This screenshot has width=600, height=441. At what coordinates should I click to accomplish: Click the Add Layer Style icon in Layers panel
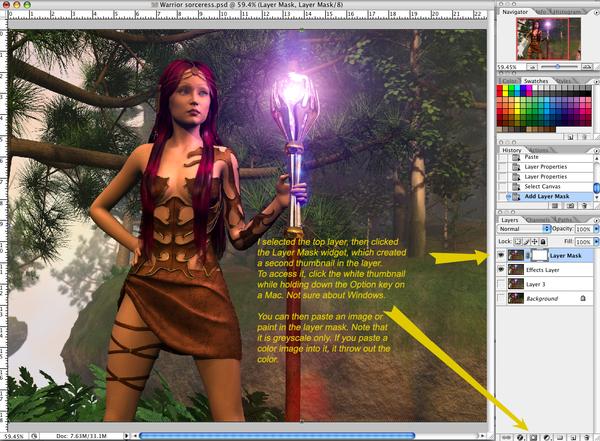(x=520, y=437)
